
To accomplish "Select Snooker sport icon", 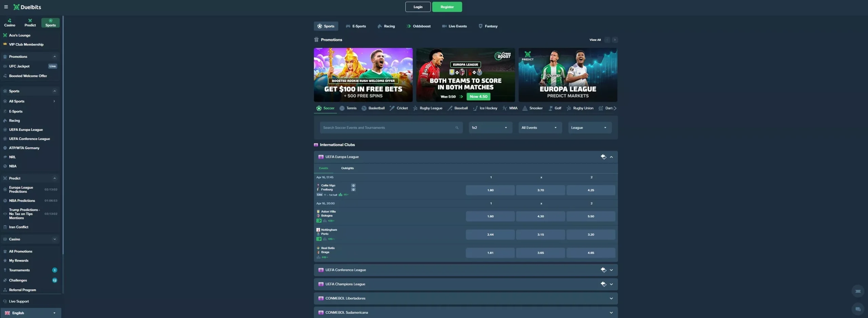I will [x=525, y=108].
